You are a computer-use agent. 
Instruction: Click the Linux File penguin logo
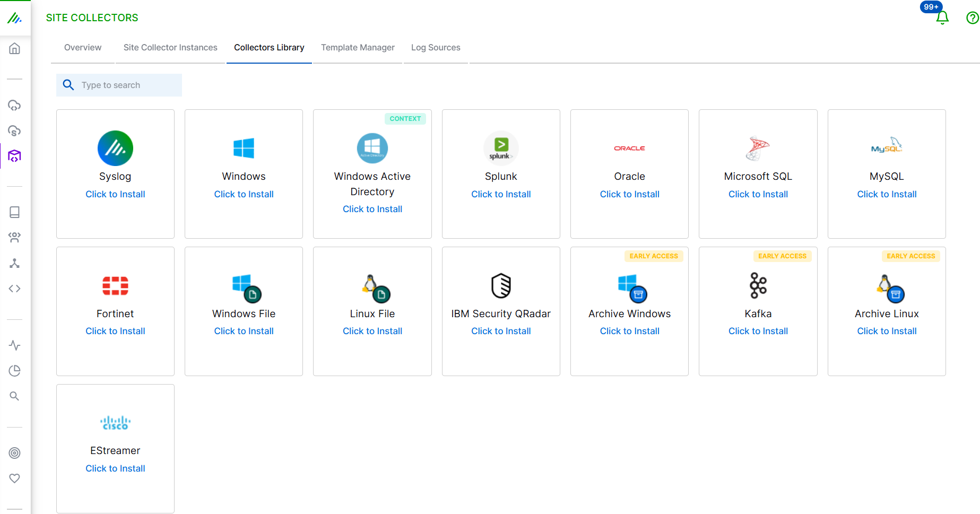[x=376, y=288]
